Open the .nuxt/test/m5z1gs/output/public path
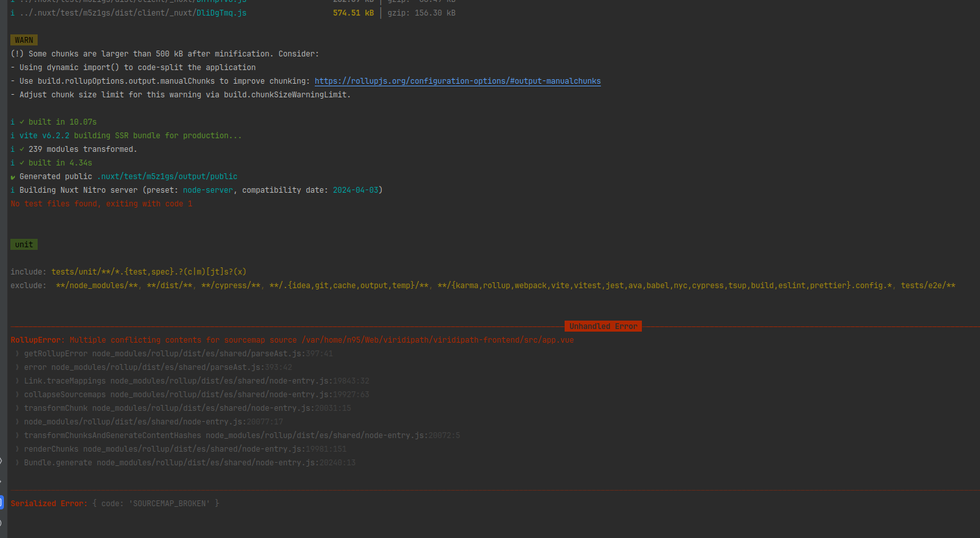The image size is (980, 538). [167, 177]
